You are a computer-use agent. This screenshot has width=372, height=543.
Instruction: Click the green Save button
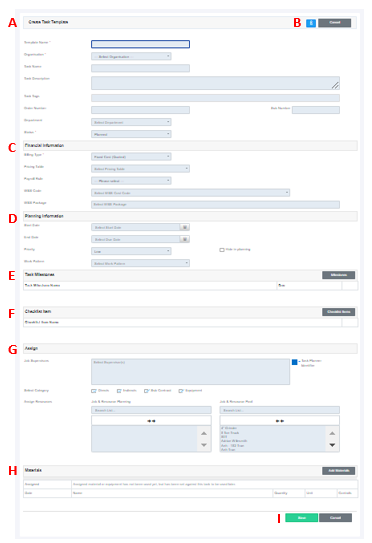[x=301, y=518]
